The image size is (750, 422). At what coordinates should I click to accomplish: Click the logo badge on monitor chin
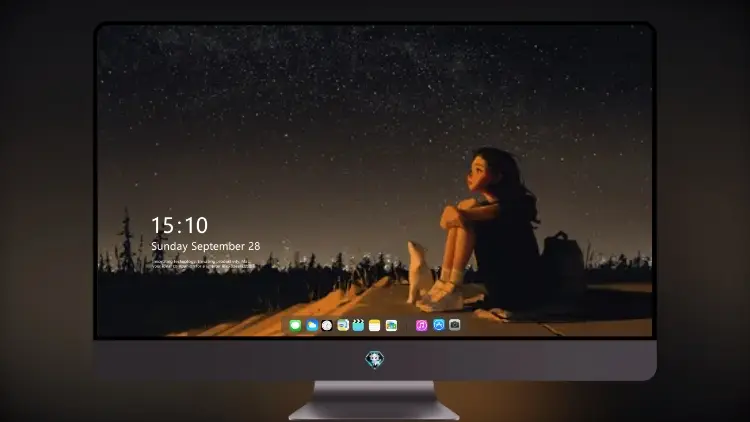click(375, 359)
